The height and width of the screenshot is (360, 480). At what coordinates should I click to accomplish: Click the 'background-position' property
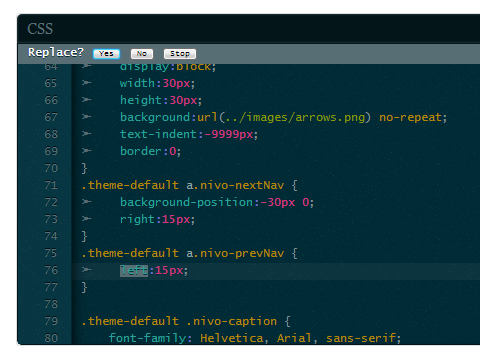pyautogui.click(x=186, y=202)
